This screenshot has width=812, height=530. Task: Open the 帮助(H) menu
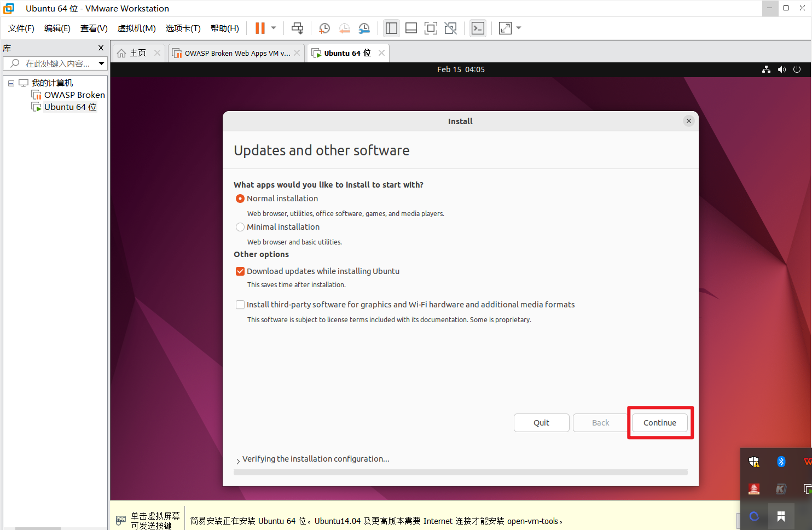(225, 28)
